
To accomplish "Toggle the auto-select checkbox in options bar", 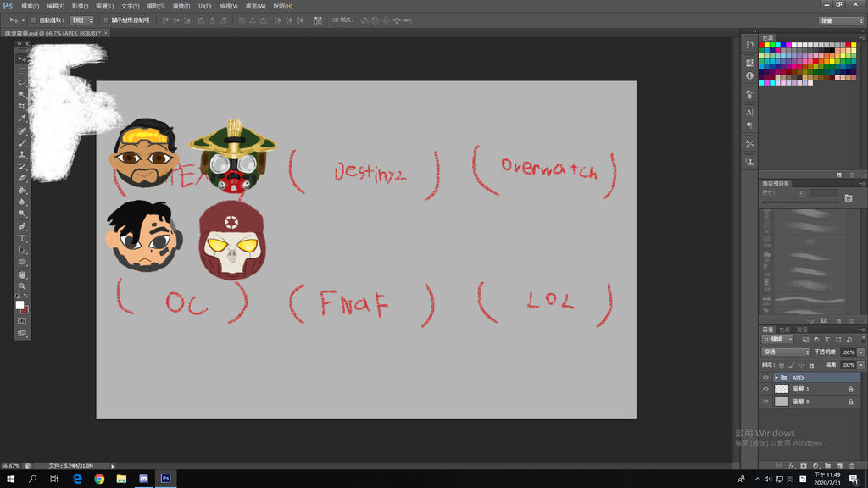I will click(34, 20).
